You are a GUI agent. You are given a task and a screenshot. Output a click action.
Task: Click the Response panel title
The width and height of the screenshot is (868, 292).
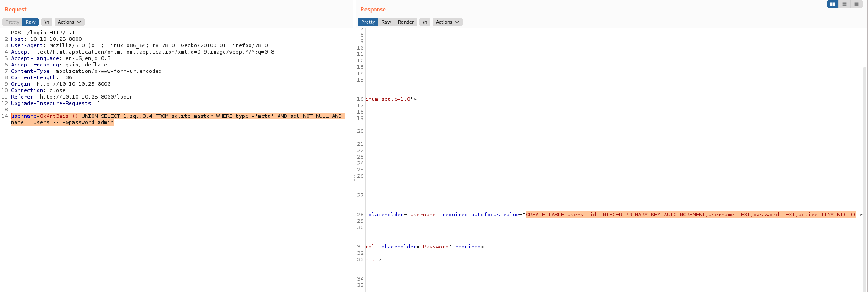tap(373, 10)
